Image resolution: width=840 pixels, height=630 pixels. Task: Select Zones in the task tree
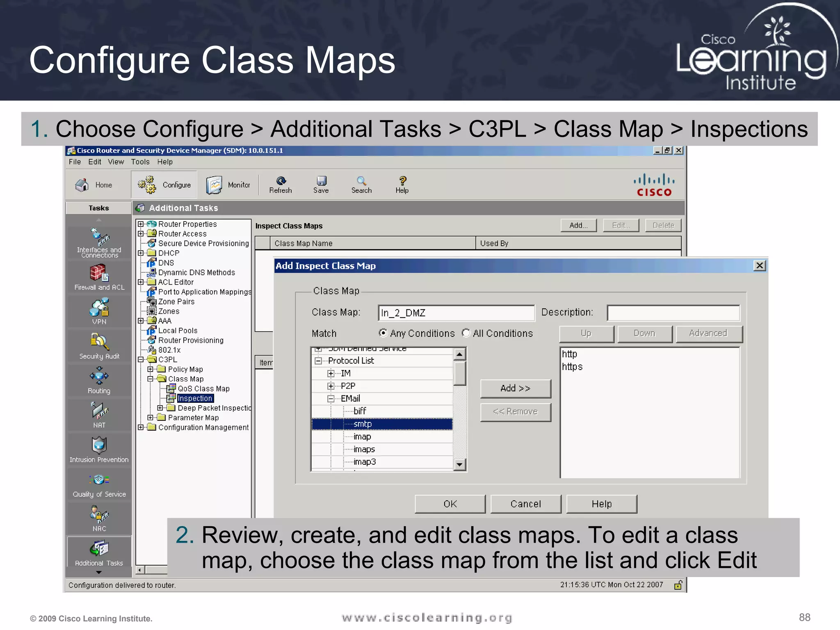tap(169, 311)
